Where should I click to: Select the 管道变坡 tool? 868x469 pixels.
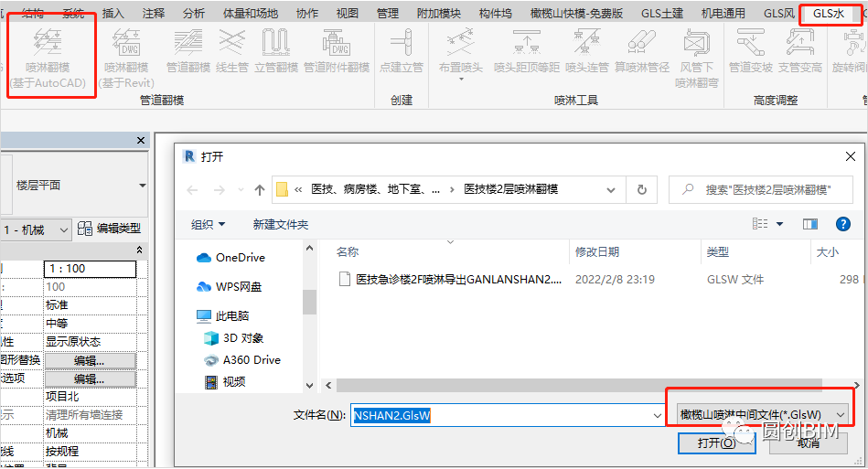(751, 51)
